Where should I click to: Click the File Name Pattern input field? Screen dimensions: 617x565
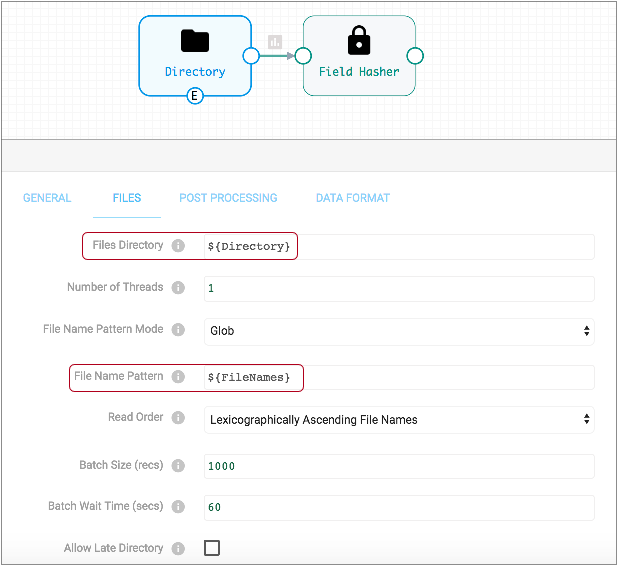[x=399, y=377]
